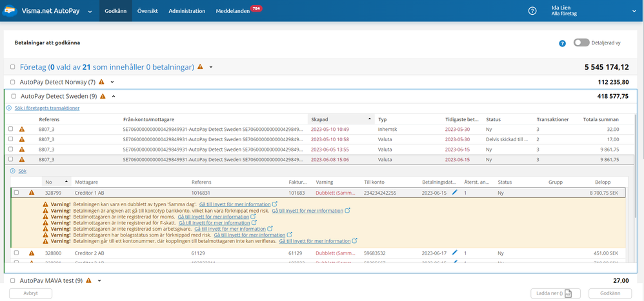Click warning icon on row created 2023-05-10 10:58
Screen dimensions: 644x301
click(22, 139)
